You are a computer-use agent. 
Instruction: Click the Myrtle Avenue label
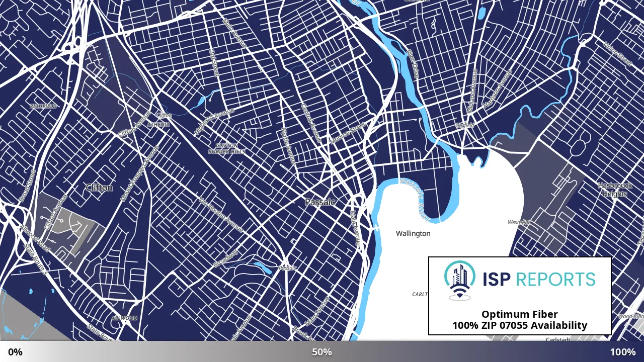288,146
